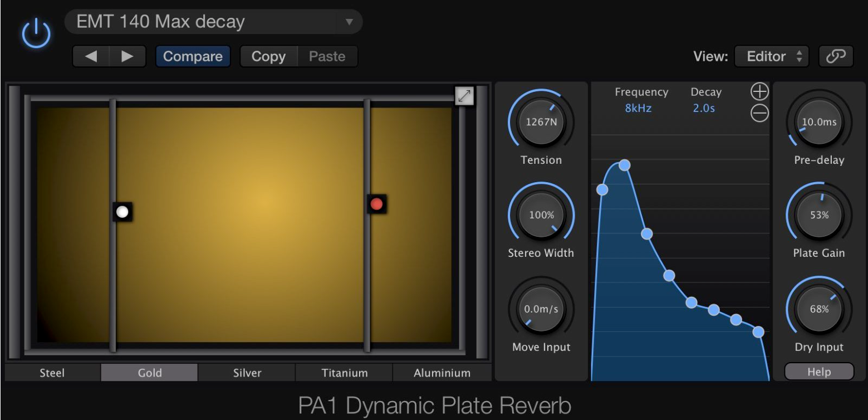Viewport: 868px width, 420px height.
Task: Select the red output pickup marker
Action: [377, 204]
